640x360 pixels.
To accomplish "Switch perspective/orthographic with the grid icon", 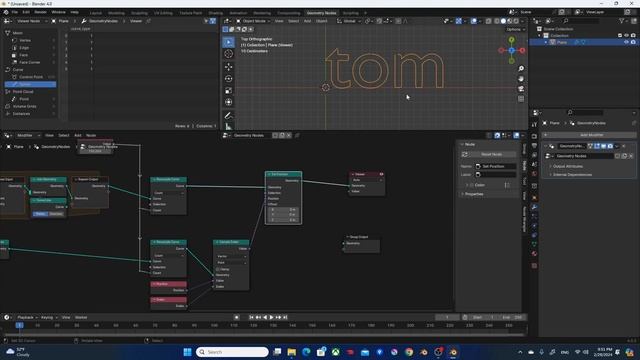I will click(521, 99).
